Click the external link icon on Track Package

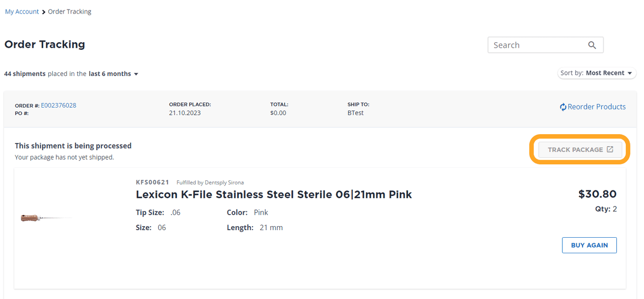[610, 149]
